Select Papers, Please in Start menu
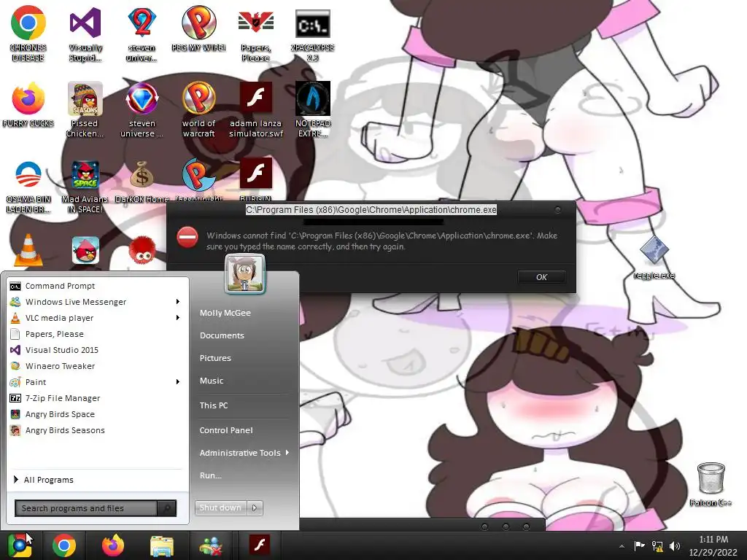747x560 pixels. [x=98, y=334]
